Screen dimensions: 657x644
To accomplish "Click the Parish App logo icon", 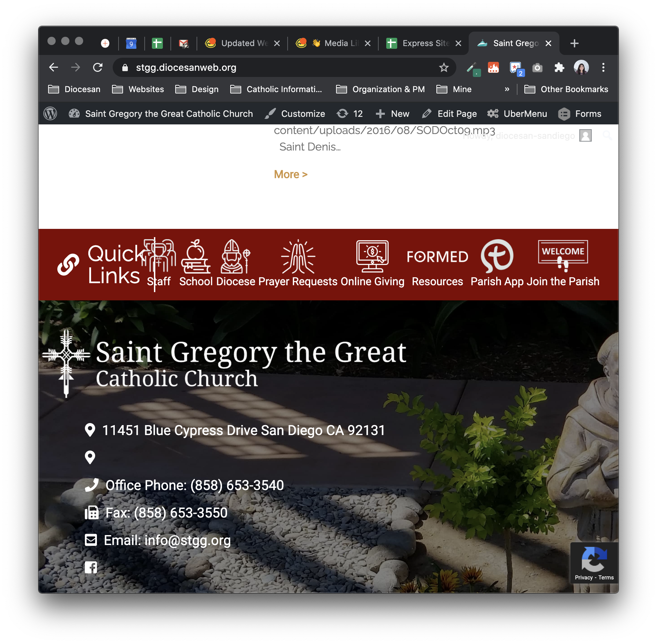I will point(497,256).
